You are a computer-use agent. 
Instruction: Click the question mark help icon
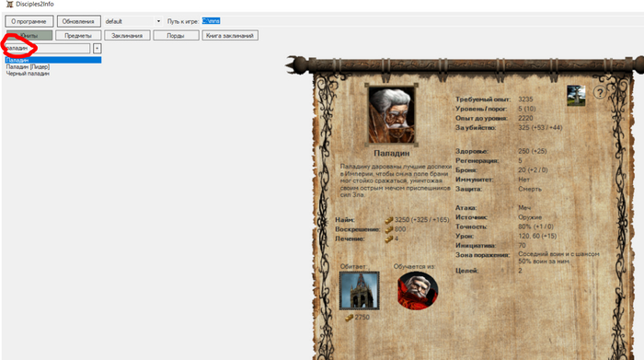[600, 92]
